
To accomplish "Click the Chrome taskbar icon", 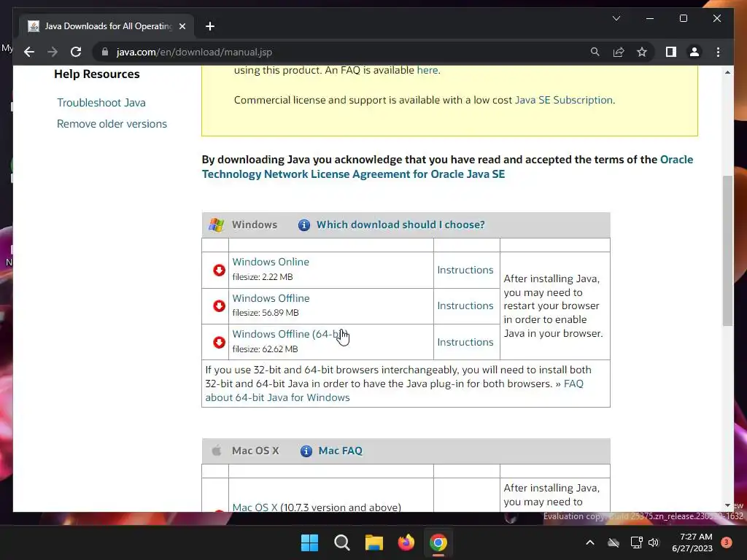I will [438, 542].
